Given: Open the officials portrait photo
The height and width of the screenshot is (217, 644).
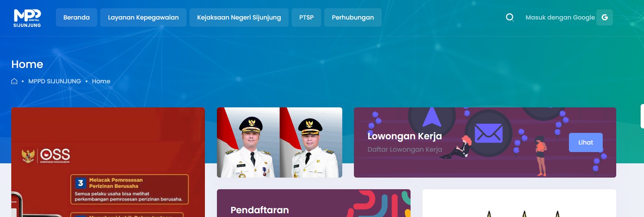Looking at the screenshot, I should click(280, 142).
